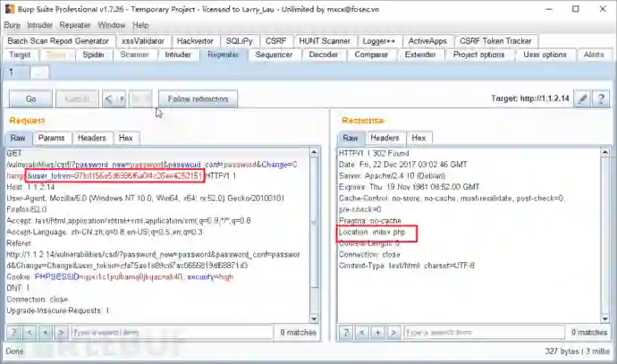Switch to CSRF tab
The image size is (617, 364).
(275, 41)
